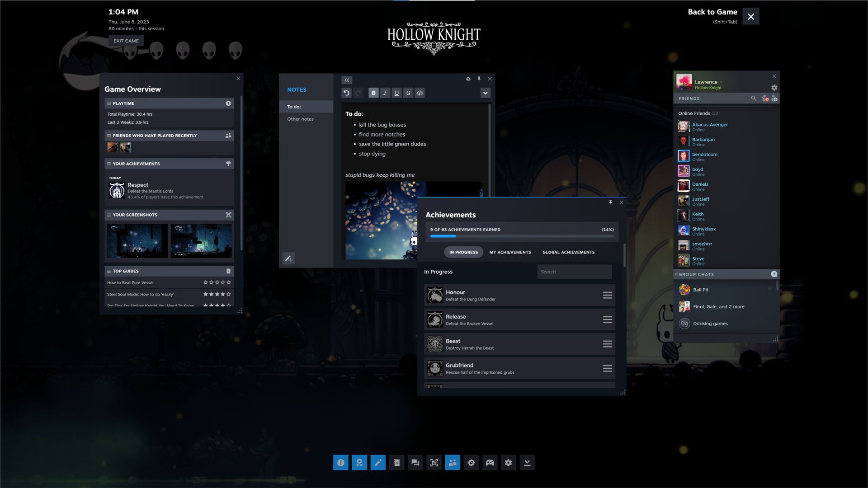Click the Strikethrough formatting icon in Notes
868x488 pixels.
click(x=408, y=93)
